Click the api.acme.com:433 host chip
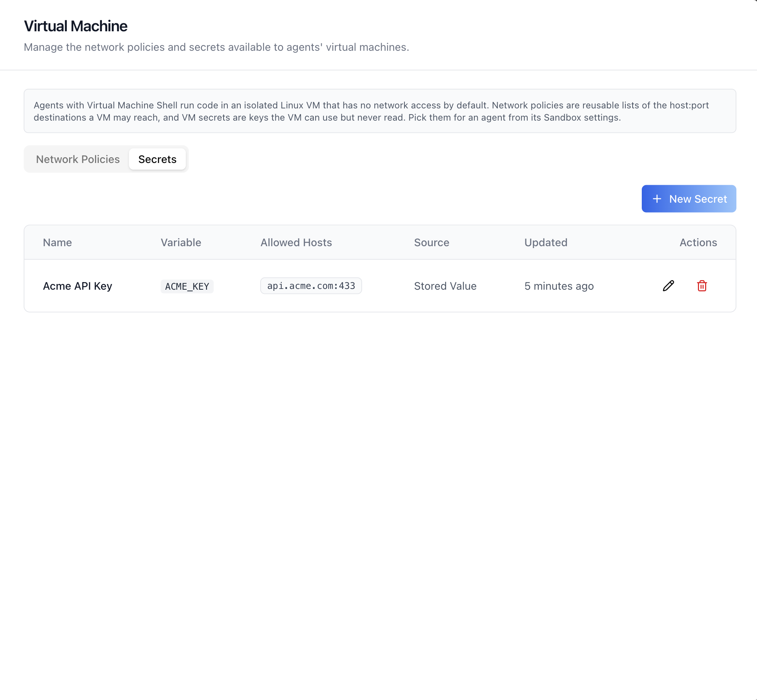The height and width of the screenshot is (700, 757). click(x=311, y=286)
